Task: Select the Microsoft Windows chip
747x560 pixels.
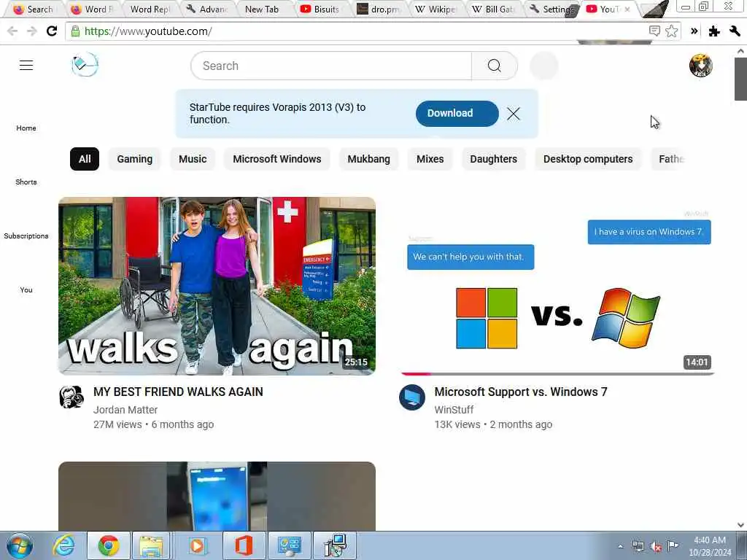Action: click(276, 159)
